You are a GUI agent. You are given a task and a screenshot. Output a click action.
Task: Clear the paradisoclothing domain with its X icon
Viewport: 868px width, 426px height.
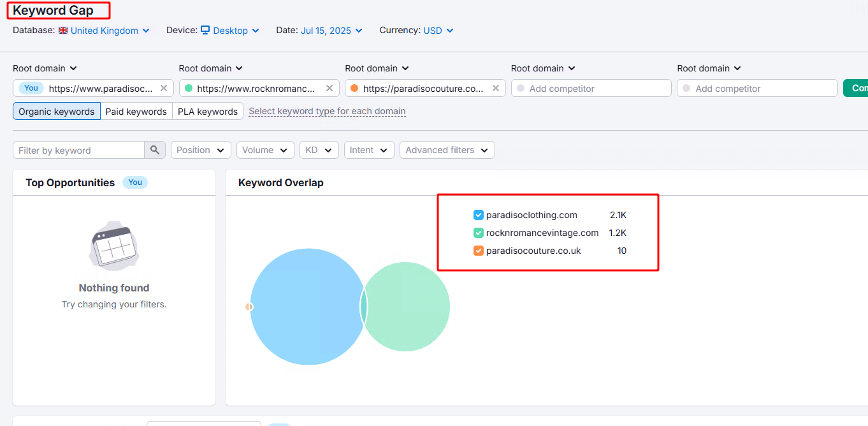pos(164,88)
